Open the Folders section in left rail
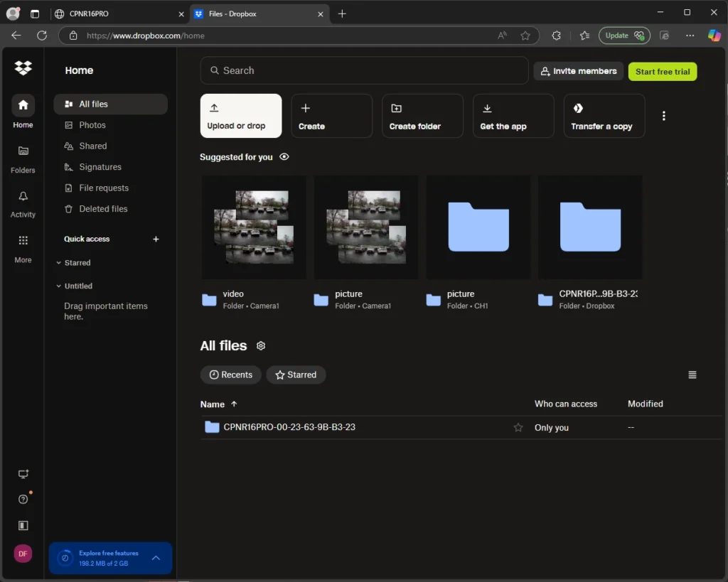This screenshot has height=582, width=728. pyautogui.click(x=23, y=159)
